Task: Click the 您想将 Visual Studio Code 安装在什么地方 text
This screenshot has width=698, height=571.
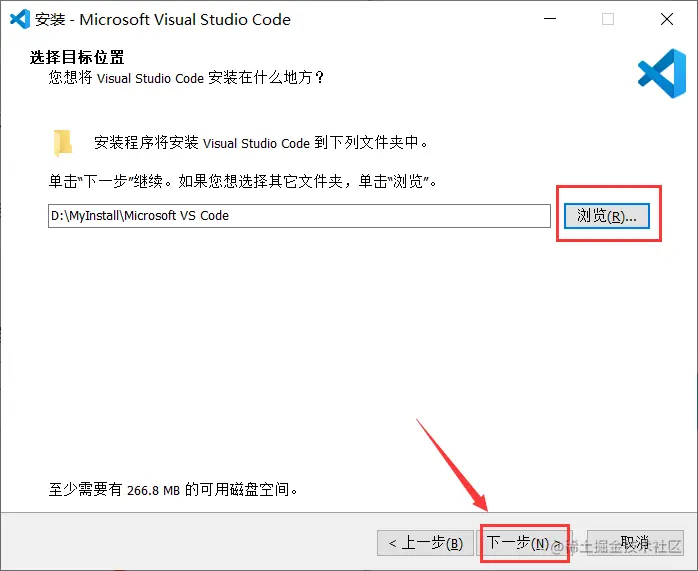Action: click(x=186, y=78)
